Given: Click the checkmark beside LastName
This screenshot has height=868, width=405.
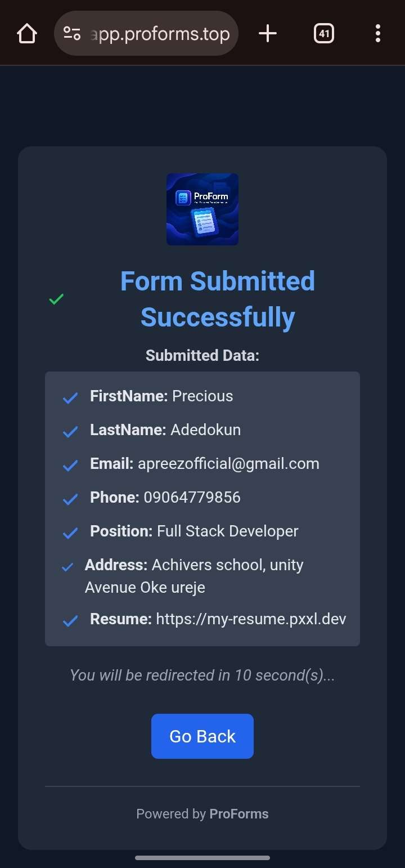Looking at the screenshot, I should pos(70,432).
